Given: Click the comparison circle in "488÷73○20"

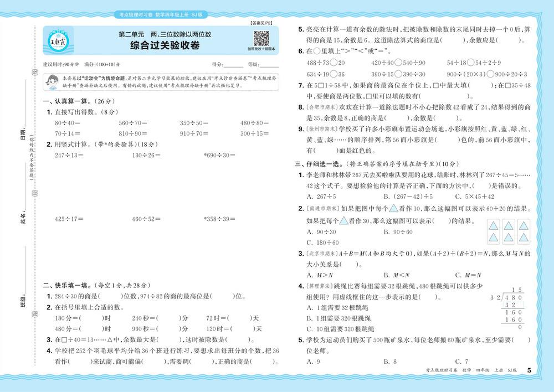Looking at the screenshot, I should (333, 63).
